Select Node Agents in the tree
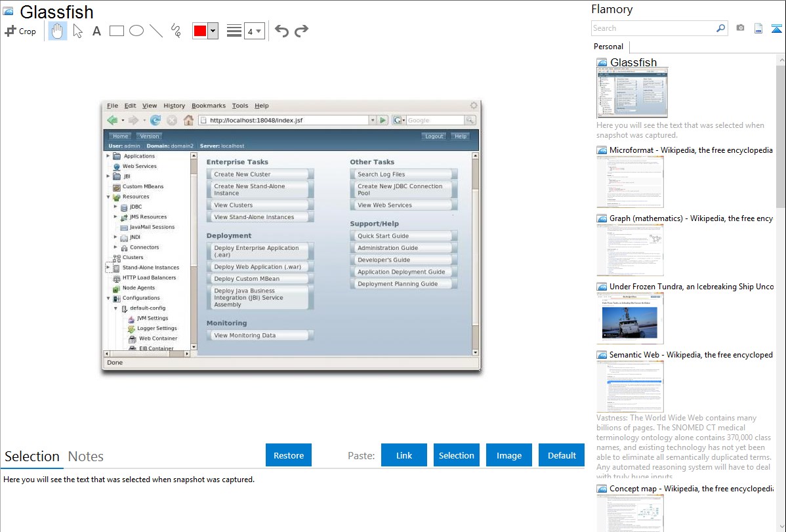 pyautogui.click(x=138, y=288)
